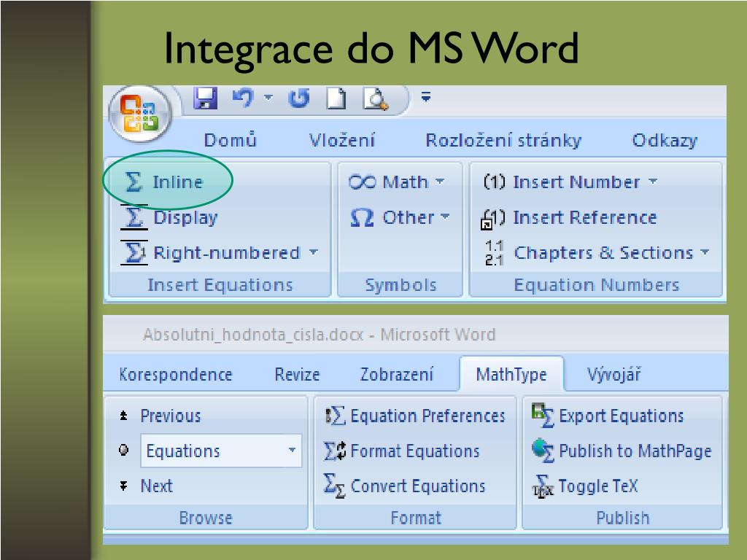Open the Korespondence tab
Image resolution: width=747 pixels, height=560 pixels.
(176, 375)
